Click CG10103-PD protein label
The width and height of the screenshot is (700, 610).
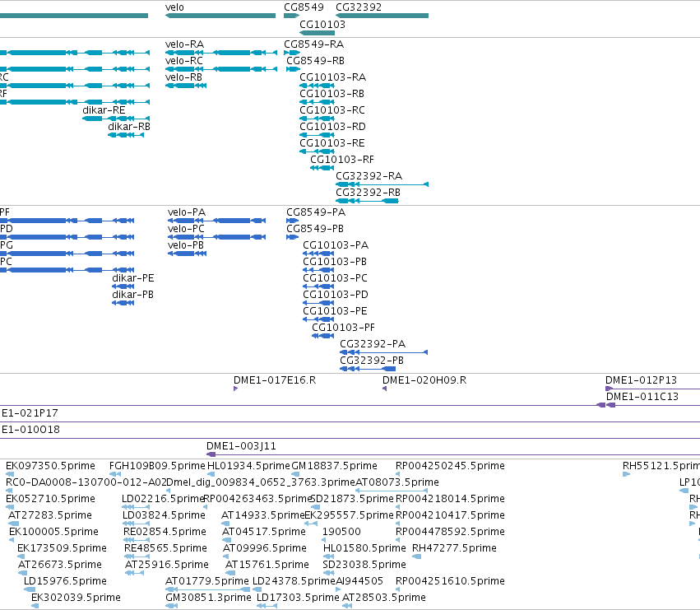click(x=336, y=295)
